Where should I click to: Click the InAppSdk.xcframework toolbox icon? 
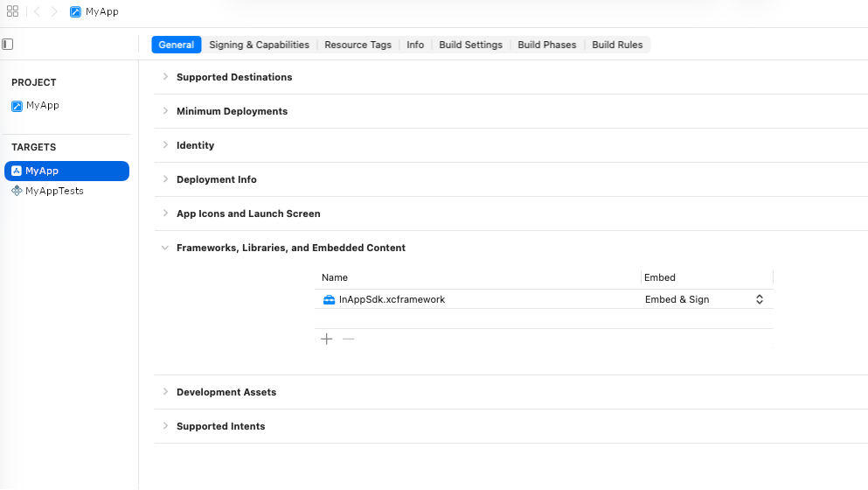pos(329,299)
